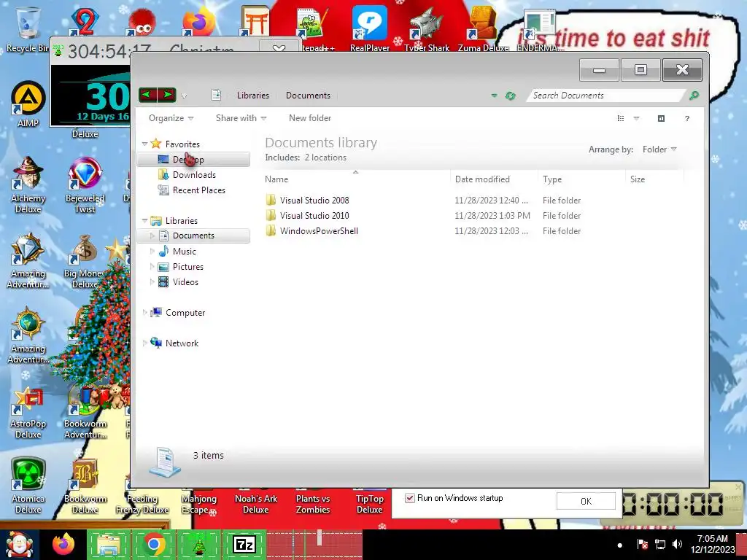
Task: Expand the Network node
Action: (145, 343)
